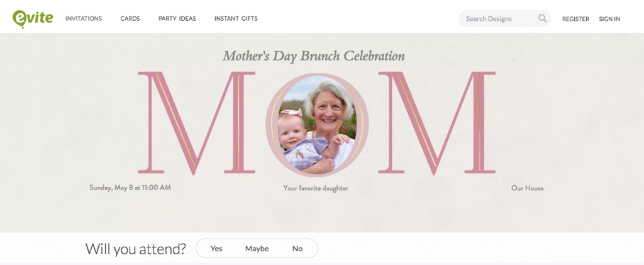Click the Evite logo
The image size is (644, 265).
[x=33, y=18]
